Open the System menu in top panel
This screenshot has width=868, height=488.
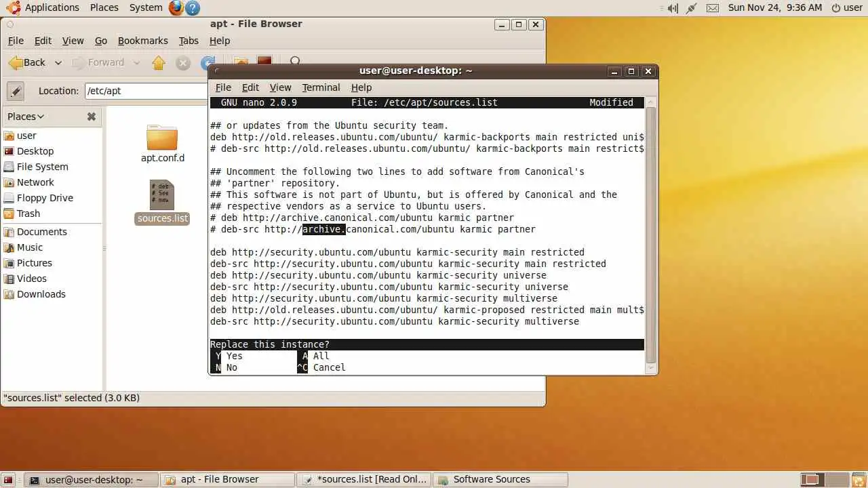click(x=146, y=7)
